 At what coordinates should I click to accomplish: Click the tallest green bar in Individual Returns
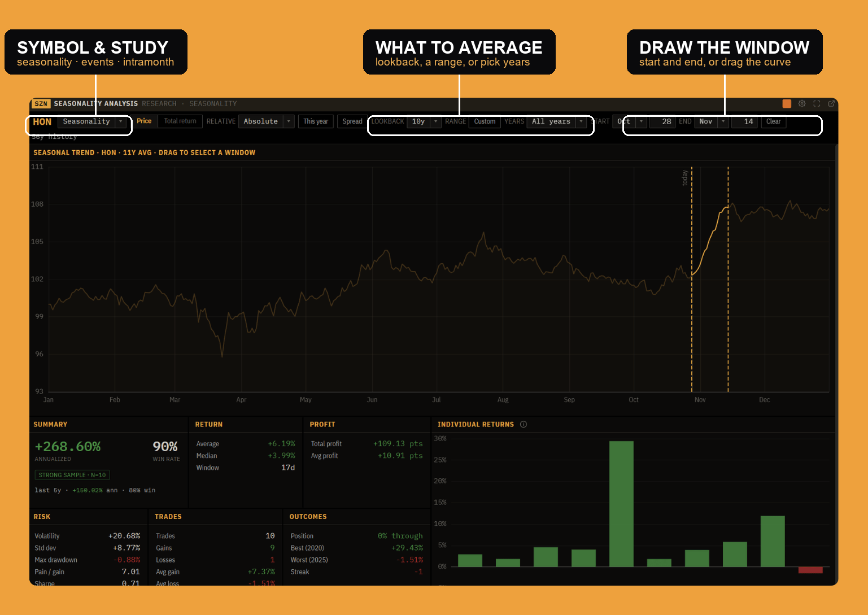[621, 504]
